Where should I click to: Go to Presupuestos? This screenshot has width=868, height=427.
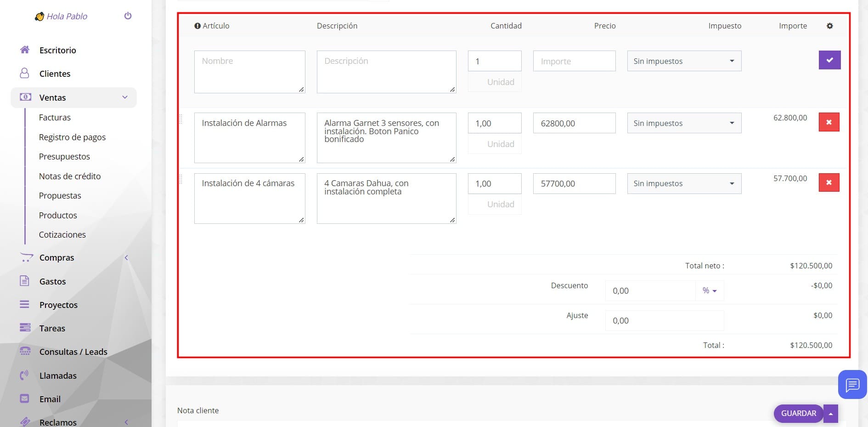pos(64,156)
